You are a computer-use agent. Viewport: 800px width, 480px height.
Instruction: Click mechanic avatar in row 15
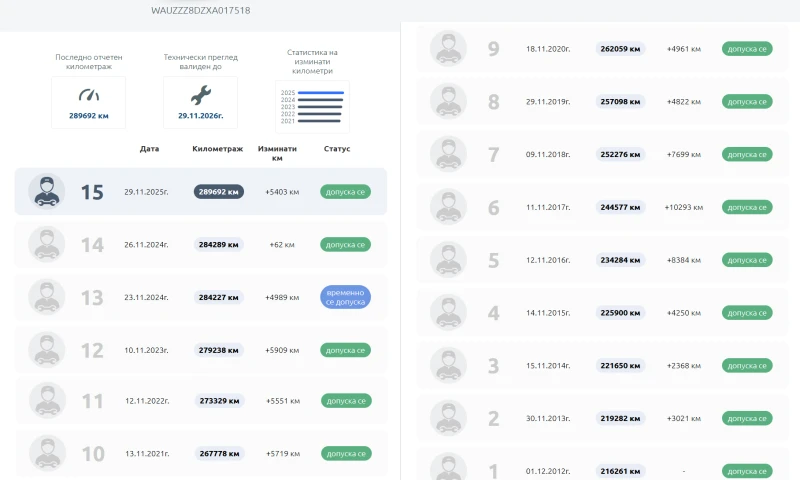pos(46,191)
